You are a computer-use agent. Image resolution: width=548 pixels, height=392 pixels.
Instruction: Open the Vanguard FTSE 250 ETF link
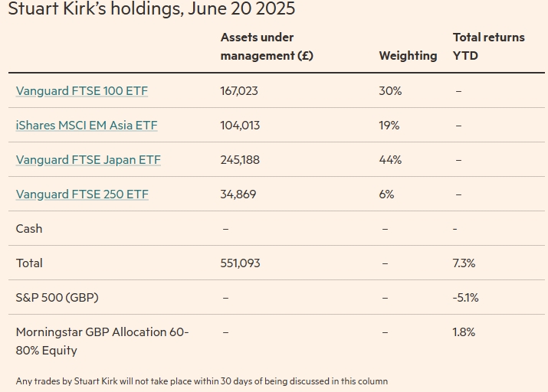coord(82,194)
